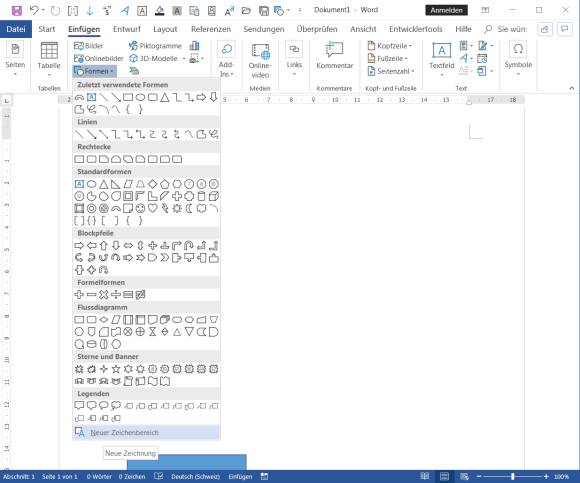Viewport: 580px width, 483px height.
Task: Collapse the Formen dropdown button
Action: click(x=95, y=71)
